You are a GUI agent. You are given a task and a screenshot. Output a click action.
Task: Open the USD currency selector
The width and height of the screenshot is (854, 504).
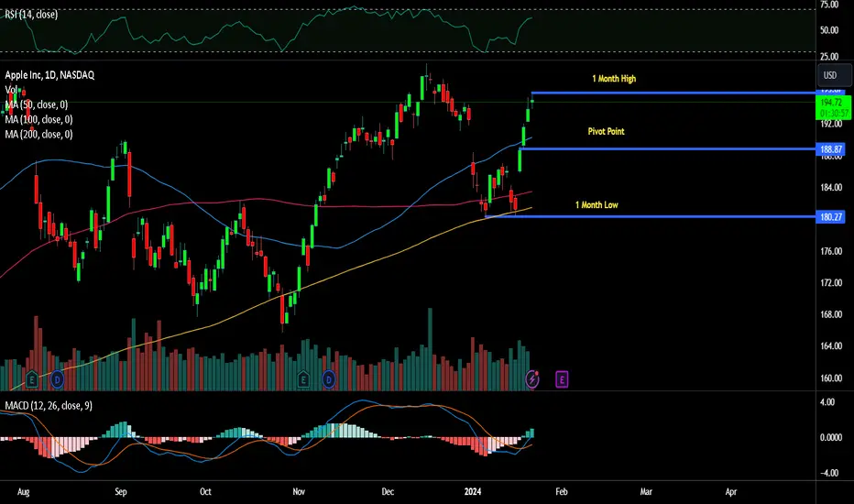(835, 75)
